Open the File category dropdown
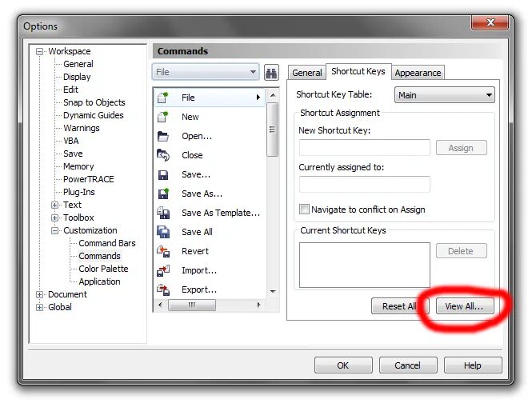Screen dimensions: 532x407 206,72
